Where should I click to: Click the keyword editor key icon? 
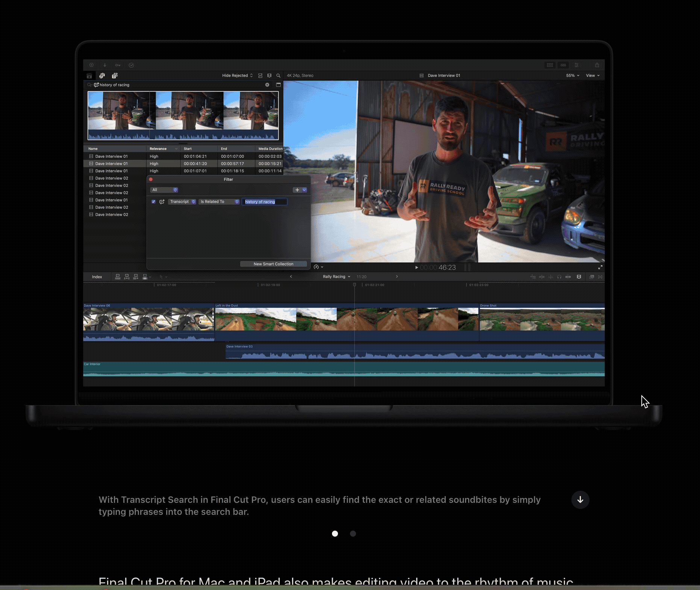[118, 65]
